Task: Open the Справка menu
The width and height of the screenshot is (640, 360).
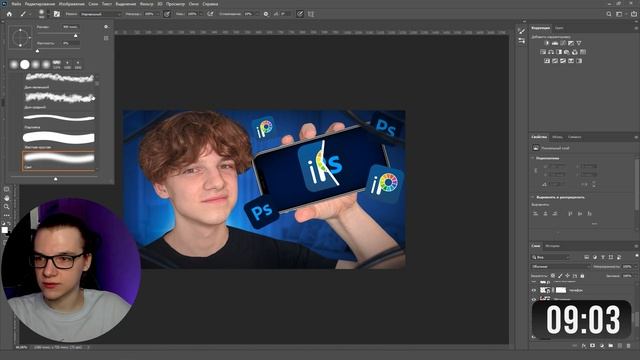Action: (210, 4)
